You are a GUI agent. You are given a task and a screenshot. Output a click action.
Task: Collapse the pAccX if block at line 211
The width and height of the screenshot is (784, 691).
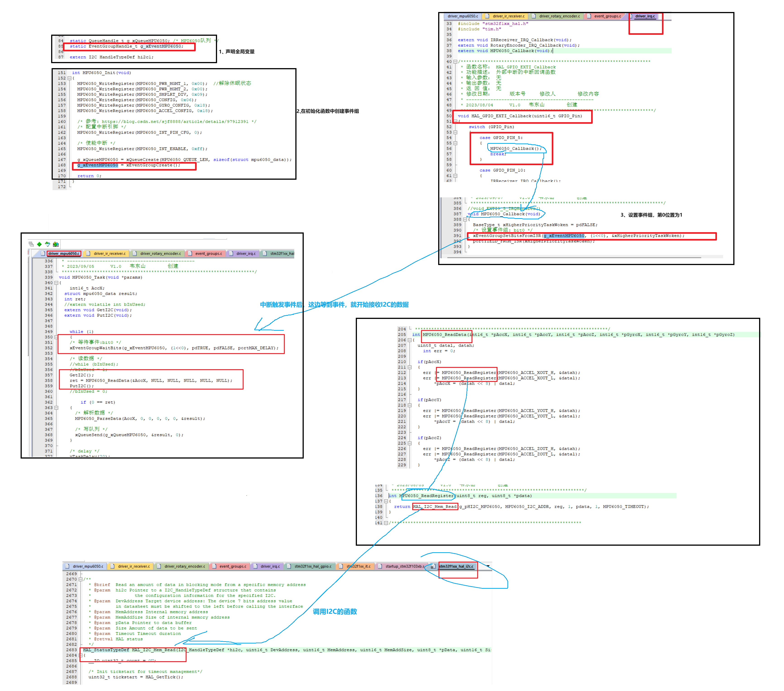(x=410, y=367)
